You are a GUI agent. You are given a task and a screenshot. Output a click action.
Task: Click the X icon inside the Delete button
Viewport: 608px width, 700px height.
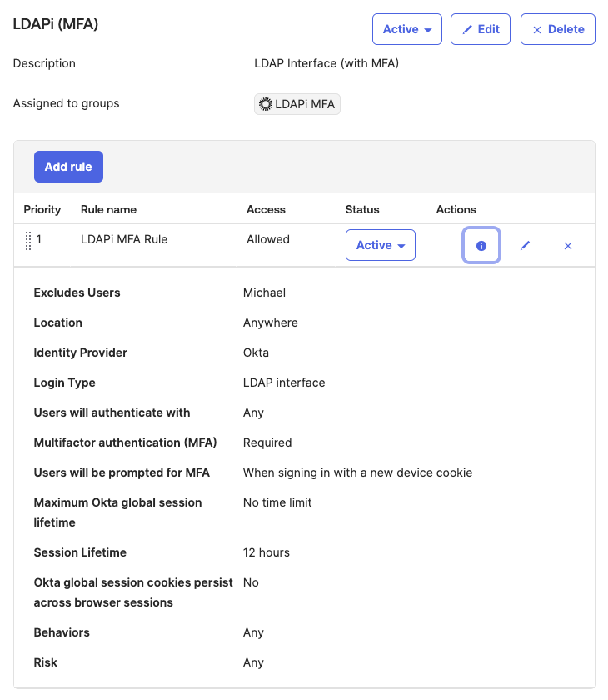tap(536, 30)
